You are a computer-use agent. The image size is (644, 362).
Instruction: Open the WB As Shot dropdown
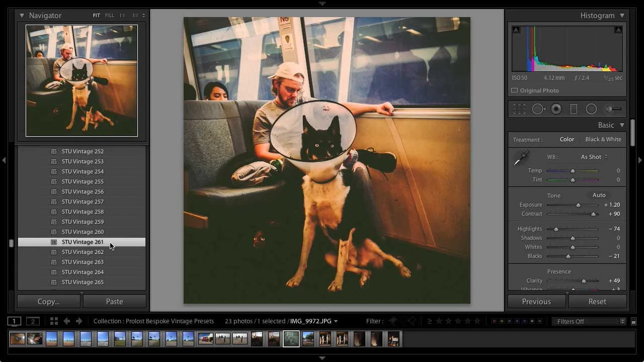(x=593, y=156)
